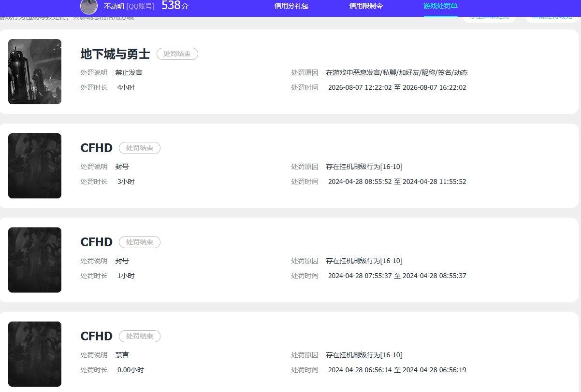Select the 游戏处罚单 tab
Image resolution: width=581 pixels, height=392 pixels.
pyautogui.click(x=440, y=6)
